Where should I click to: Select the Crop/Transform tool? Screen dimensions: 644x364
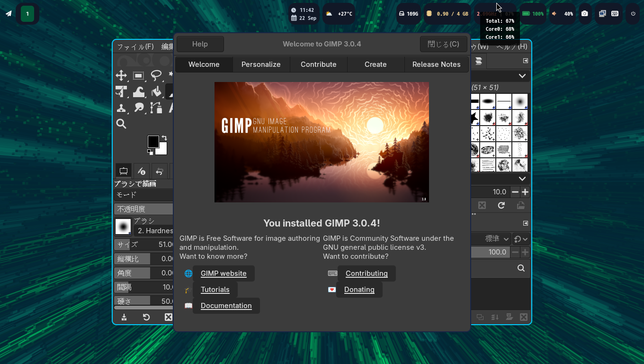coord(121,91)
